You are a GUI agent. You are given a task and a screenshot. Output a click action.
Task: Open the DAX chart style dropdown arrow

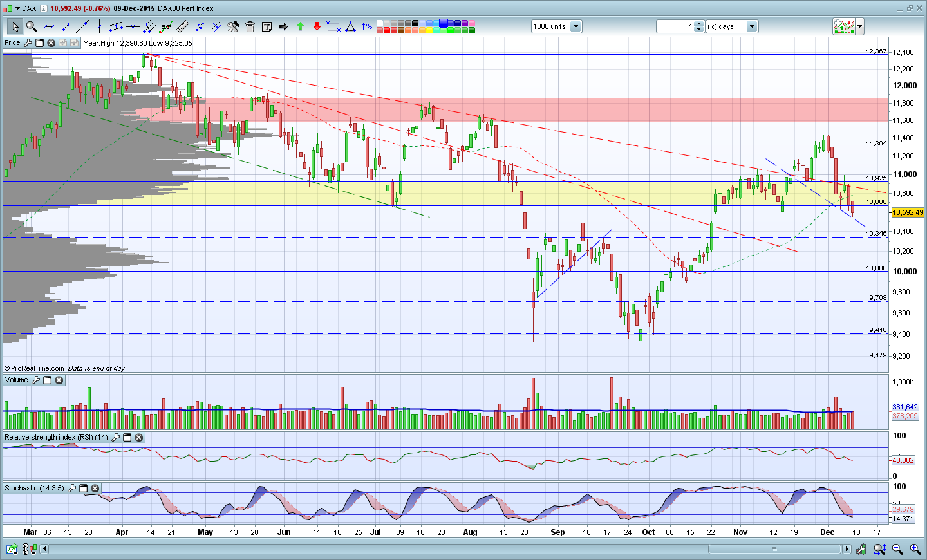click(17, 8)
